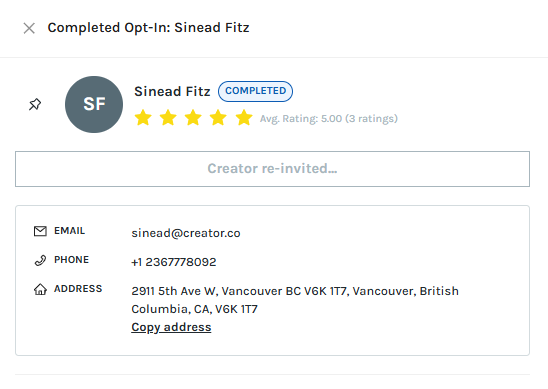Select the fifth rating star
The width and height of the screenshot is (548, 389).
click(244, 117)
